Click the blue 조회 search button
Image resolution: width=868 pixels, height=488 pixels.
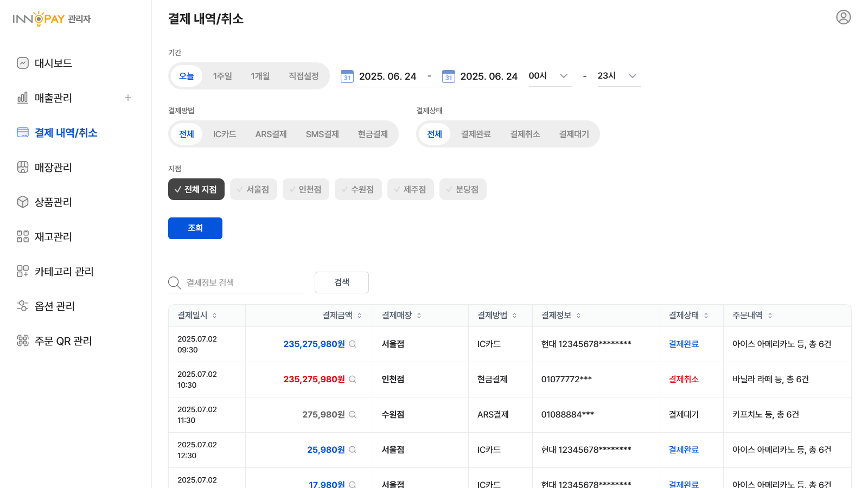coord(195,228)
